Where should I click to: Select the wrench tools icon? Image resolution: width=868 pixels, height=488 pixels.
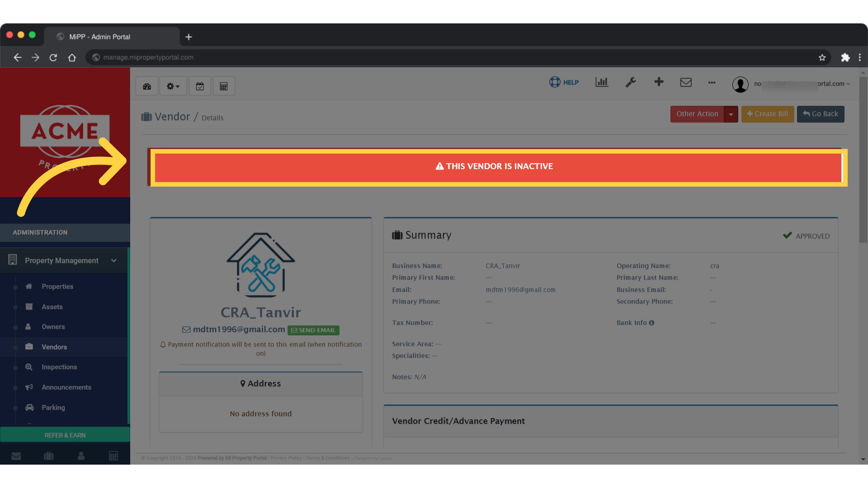point(631,82)
